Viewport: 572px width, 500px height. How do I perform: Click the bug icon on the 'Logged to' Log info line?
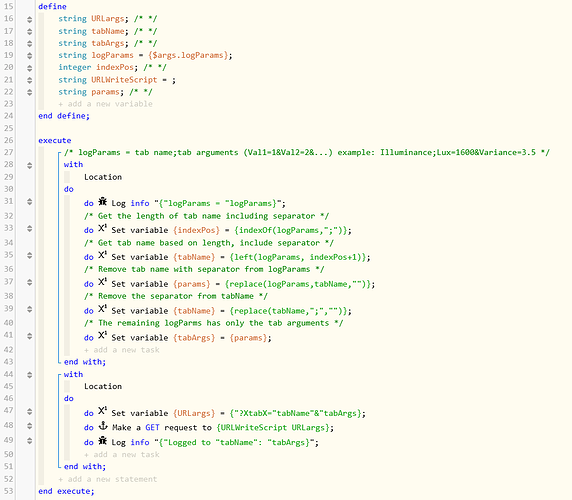103,441
